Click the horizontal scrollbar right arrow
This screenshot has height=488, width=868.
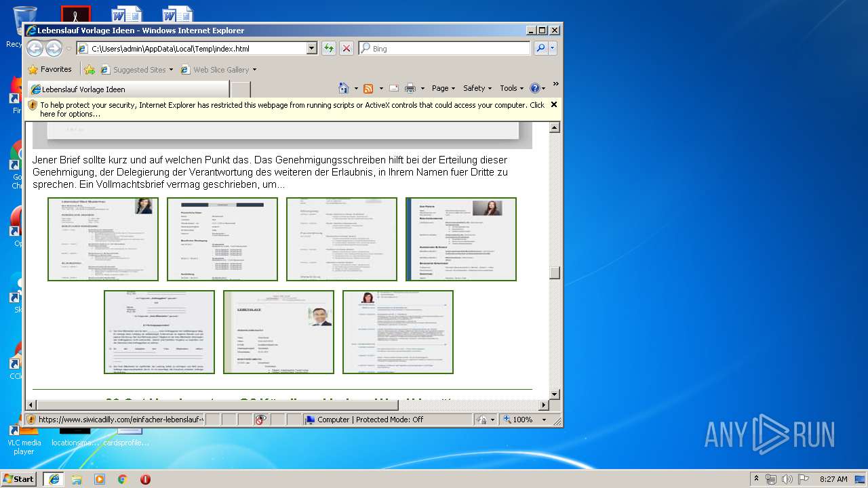(543, 405)
